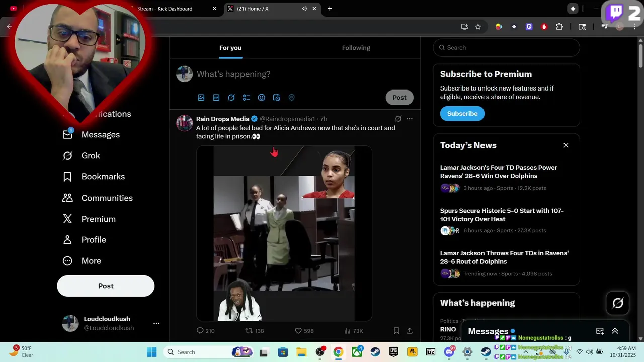
Task: Open More menu in sidebar
Action: pos(82,261)
